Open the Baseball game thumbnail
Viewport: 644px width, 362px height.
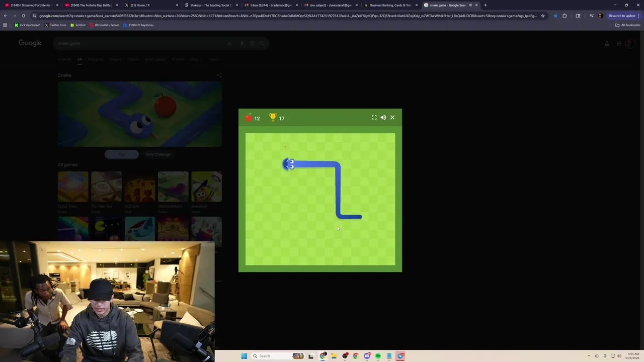click(207, 187)
